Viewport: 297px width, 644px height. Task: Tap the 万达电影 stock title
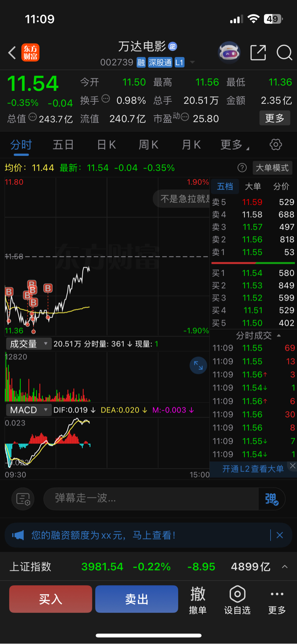coord(142,46)
